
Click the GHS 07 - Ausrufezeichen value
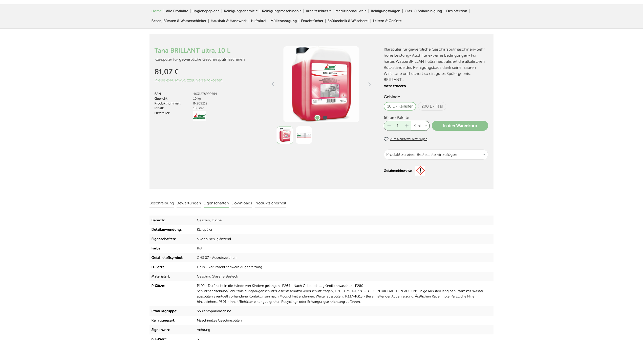[217, 258]
